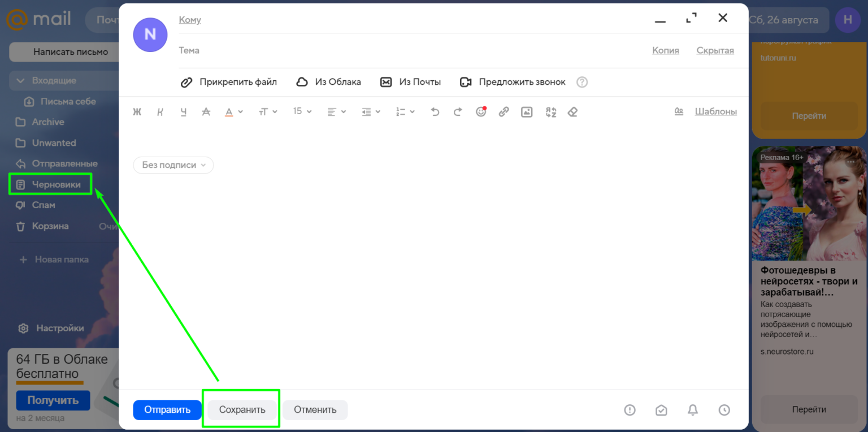Open the ad photo of two women
The width and height of the screenshot is (868, 432).
pos(809,204)
